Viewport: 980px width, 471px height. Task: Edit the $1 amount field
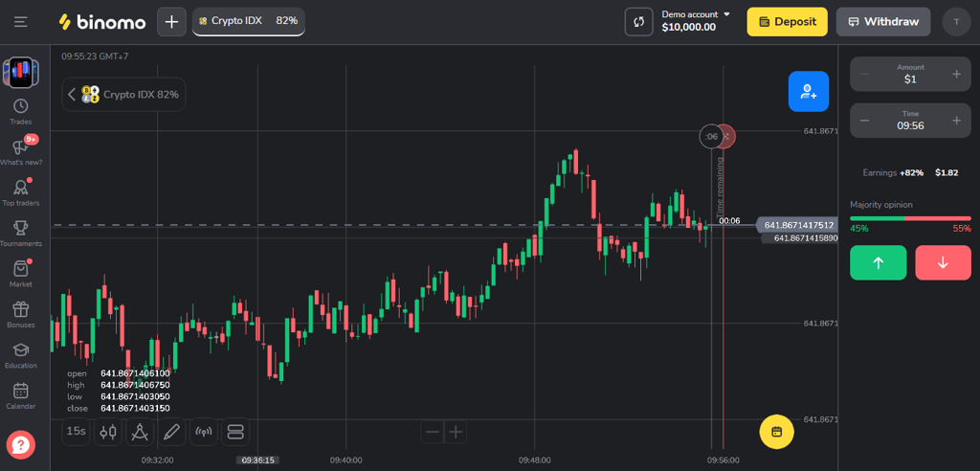point(910,75)
